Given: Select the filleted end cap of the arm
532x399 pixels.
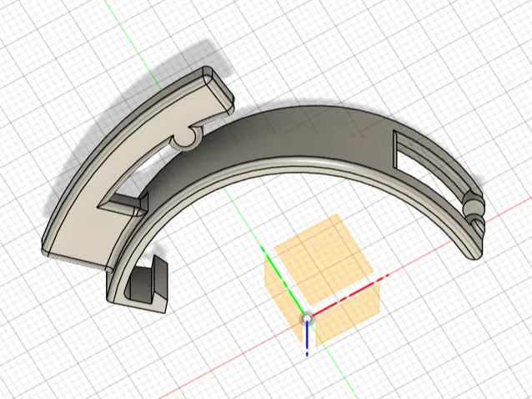Looking at the screenshot, I should 218,89.
